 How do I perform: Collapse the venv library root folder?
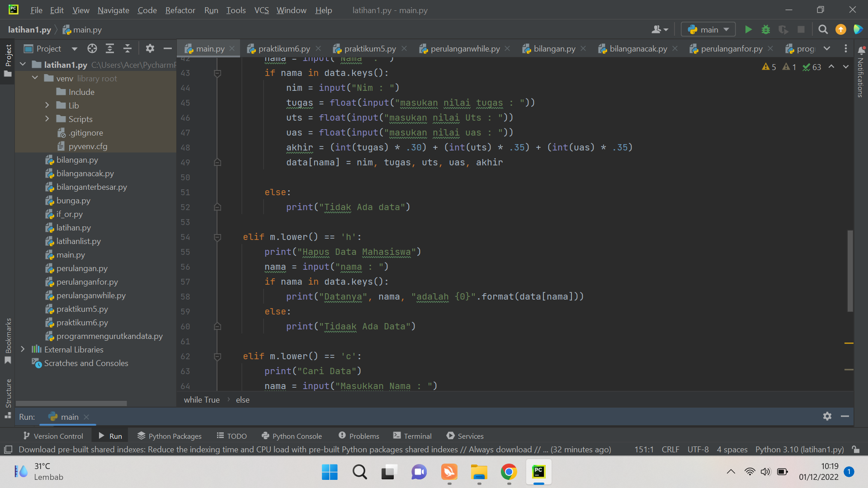[35, 78]
